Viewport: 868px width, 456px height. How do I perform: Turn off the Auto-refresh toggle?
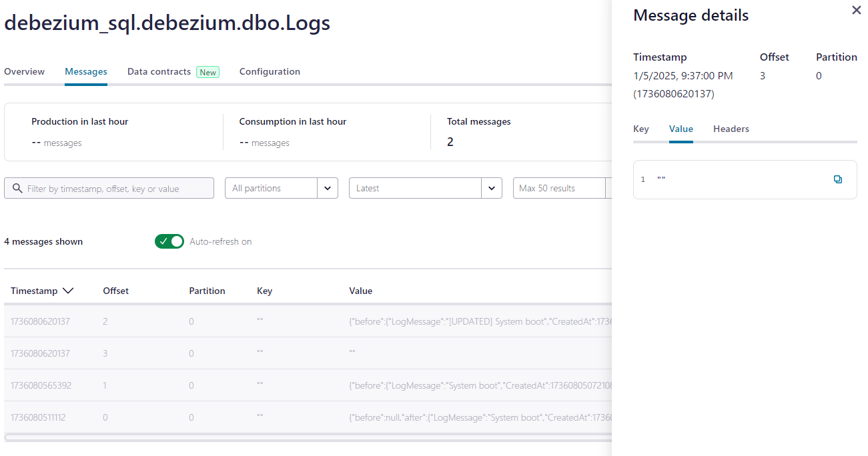[x=169, y=241]
